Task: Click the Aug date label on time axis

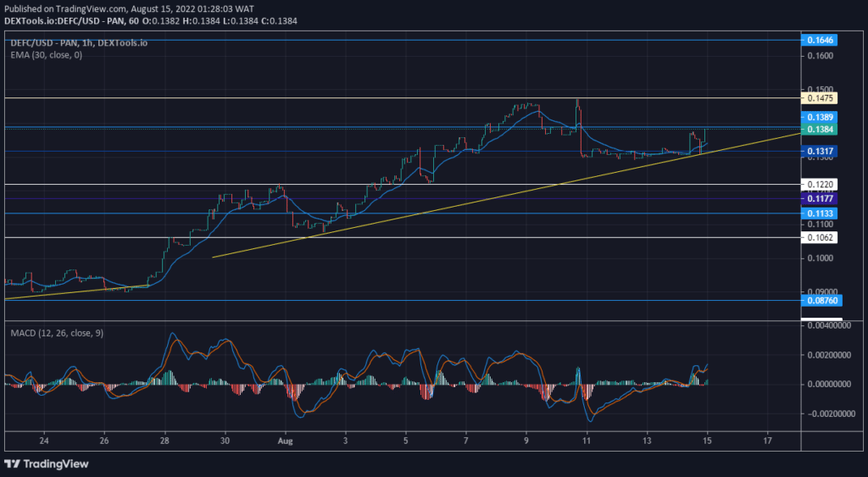Action: tap(285, 441)
